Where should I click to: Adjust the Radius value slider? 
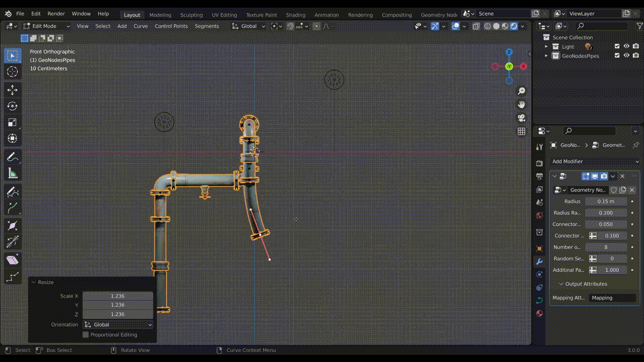606,201
